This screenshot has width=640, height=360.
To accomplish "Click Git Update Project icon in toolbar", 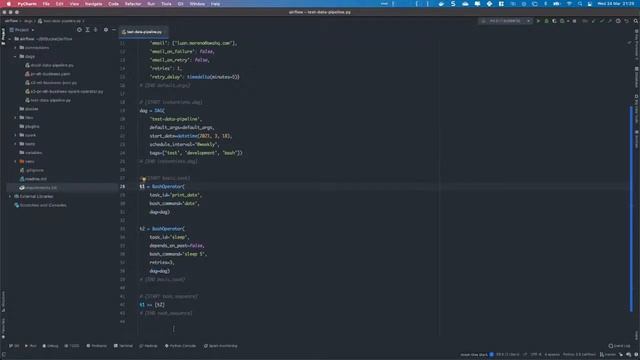I will (593, 21).
